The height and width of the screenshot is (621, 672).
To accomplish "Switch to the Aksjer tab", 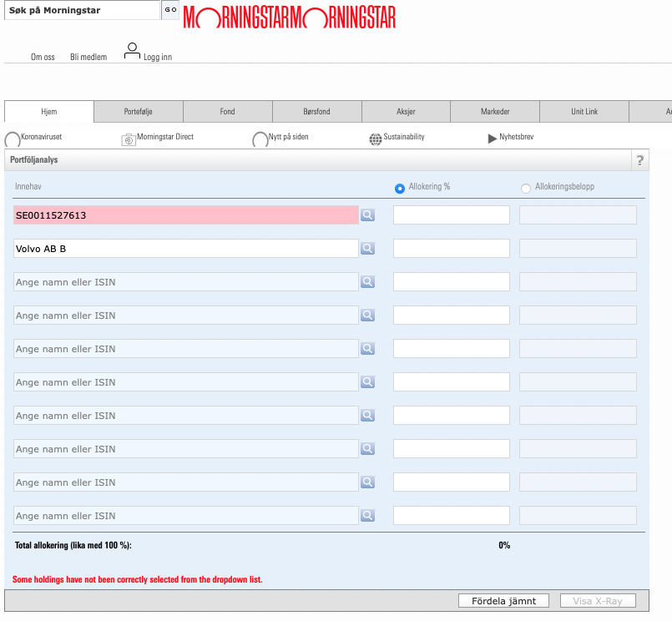I will 406,112.
